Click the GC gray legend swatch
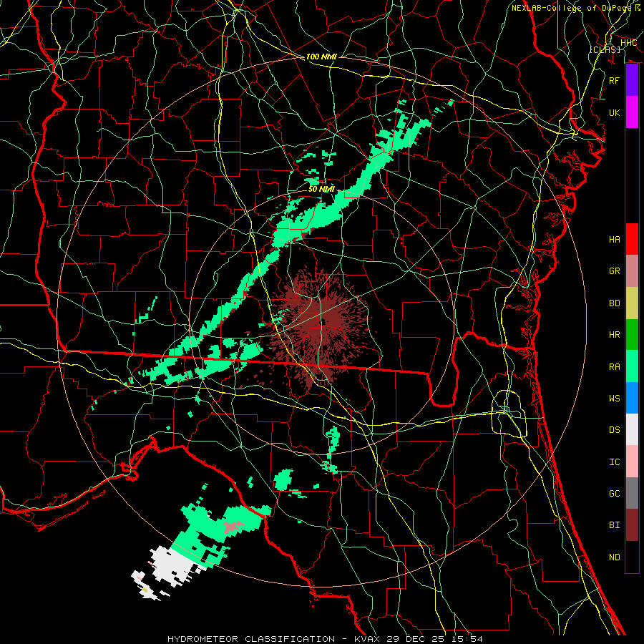 pyautogui.click(x=632, y=493)
